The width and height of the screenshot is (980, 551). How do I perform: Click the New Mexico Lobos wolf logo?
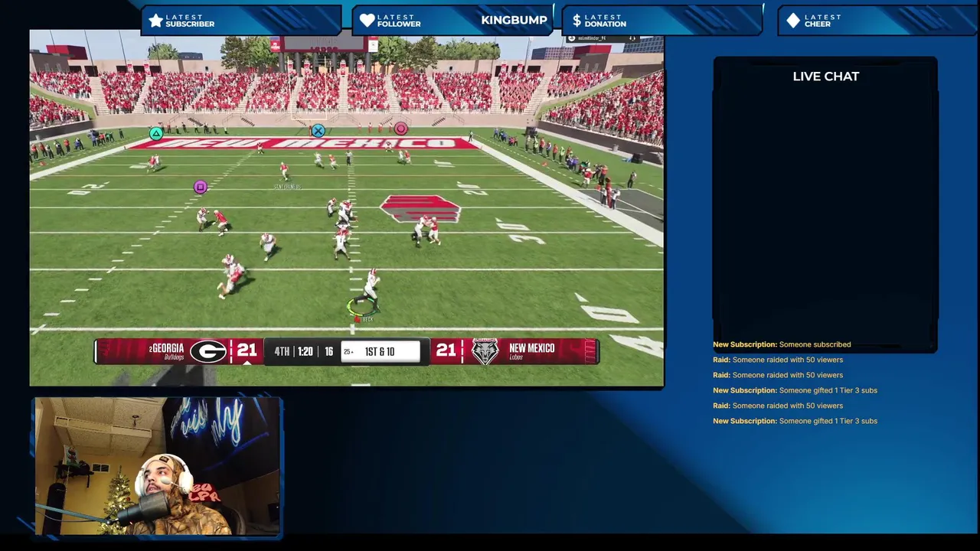click(x=485, y=351)
